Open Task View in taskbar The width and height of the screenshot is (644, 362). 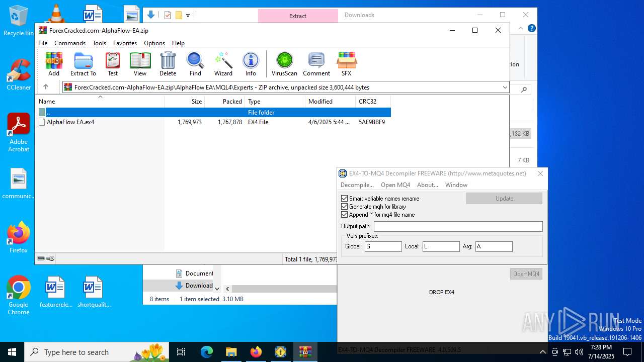(182, 352)
